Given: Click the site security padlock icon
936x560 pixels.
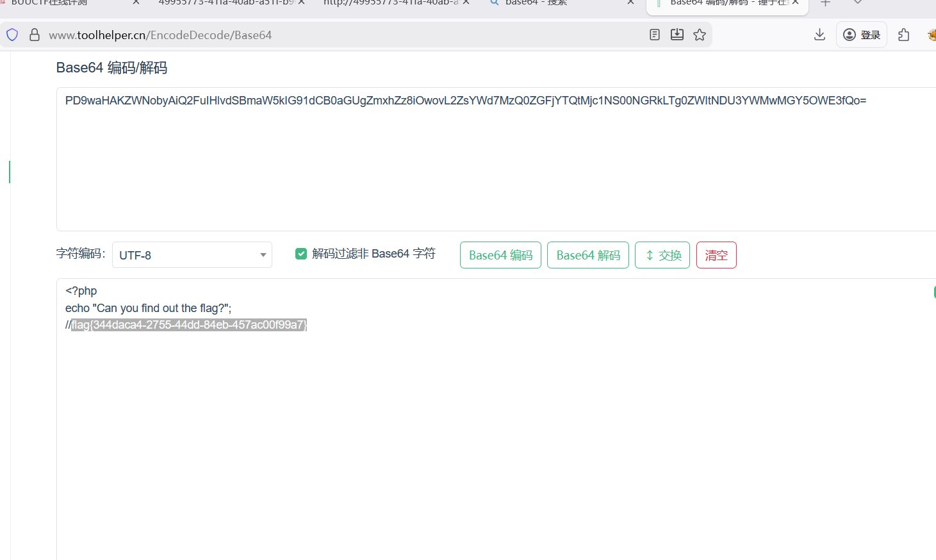Looking at the screenshot, I should (35, 35).
